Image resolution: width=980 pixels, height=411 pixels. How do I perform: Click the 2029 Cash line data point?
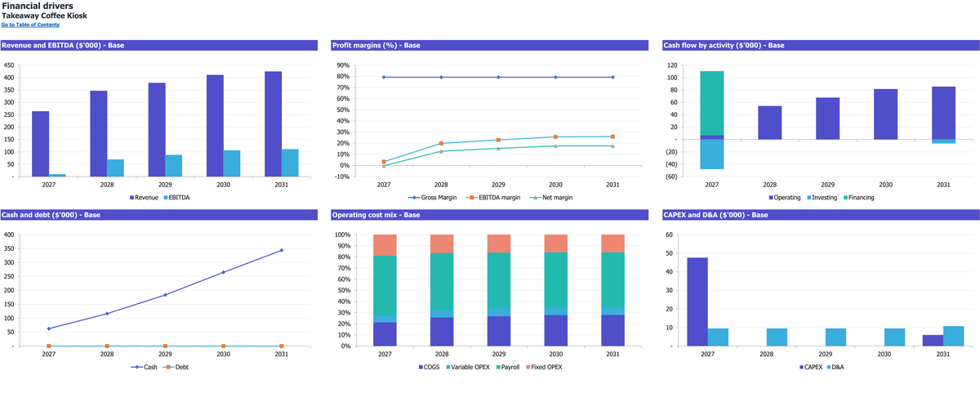pos(165,295)
